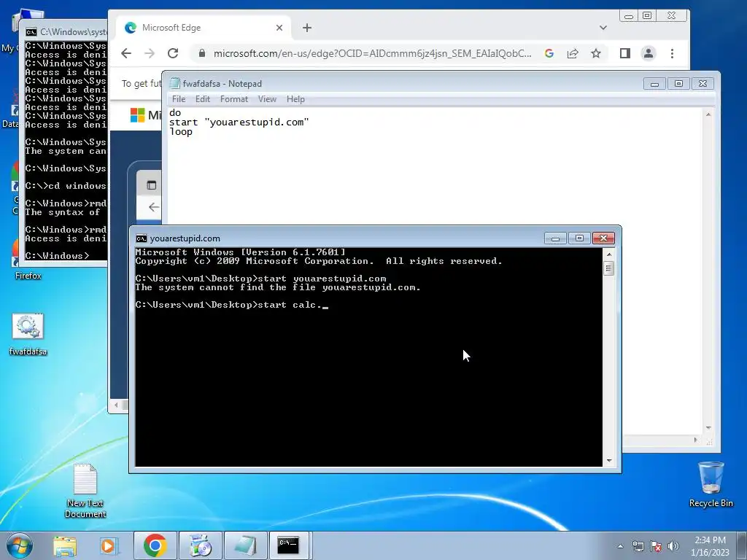The width and height of the screenshot is (747, 560).
Task: Click the padlock site info icon
Action: (202, 53)
